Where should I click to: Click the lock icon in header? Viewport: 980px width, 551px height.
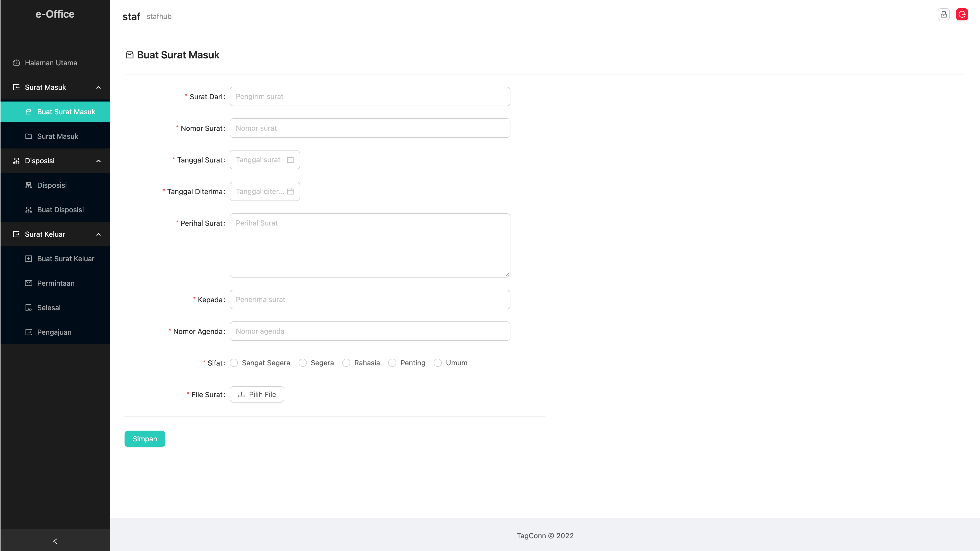click(x=944, y=15)
